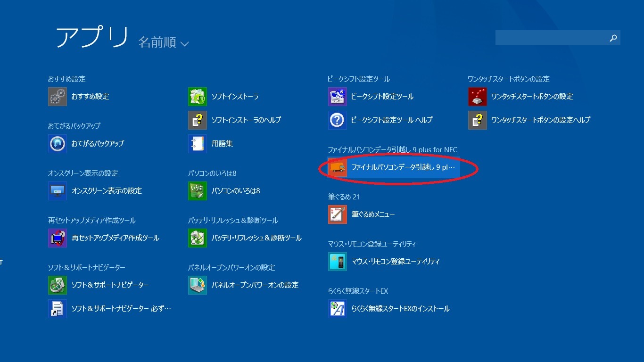Screen dimensions: 644x362
Task: Click the ソフトインストーラのヘルプ label
Action: tap(246, 120)
